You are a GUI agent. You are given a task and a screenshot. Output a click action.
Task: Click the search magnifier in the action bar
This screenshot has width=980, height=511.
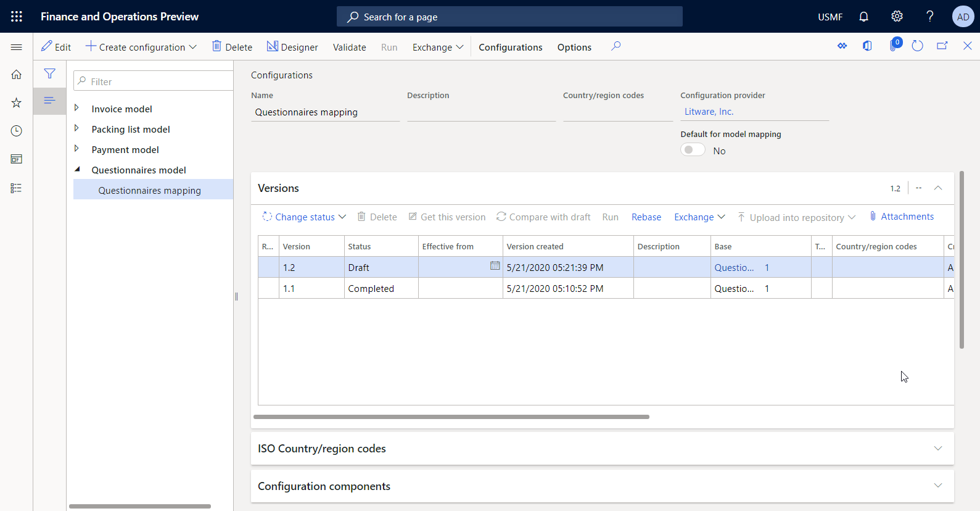point(616,46)
